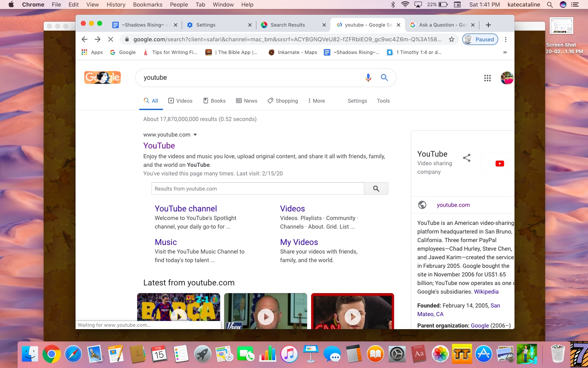Bookmark this page with the star icon
588x368 pixels.
coord(451,39)
